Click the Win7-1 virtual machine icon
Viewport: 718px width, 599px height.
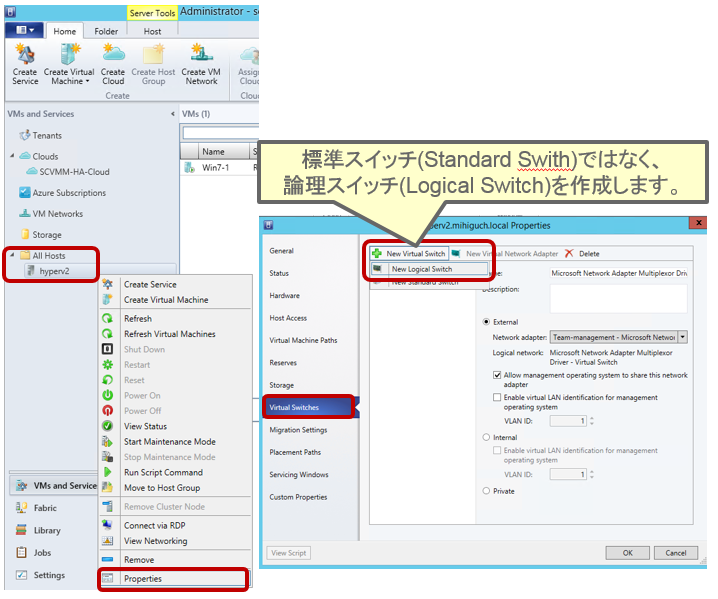189,168
